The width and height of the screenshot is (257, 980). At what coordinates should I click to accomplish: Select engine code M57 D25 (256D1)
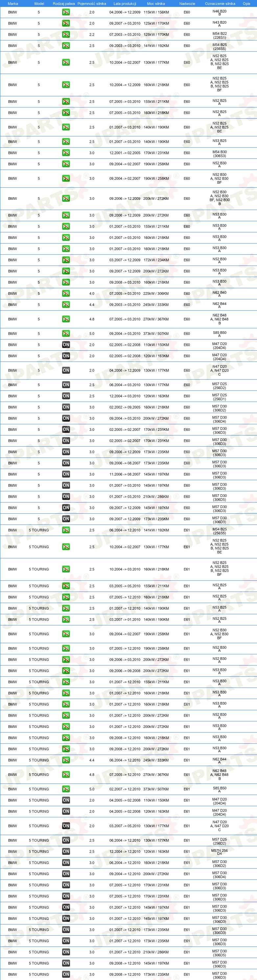click(219, 397)
